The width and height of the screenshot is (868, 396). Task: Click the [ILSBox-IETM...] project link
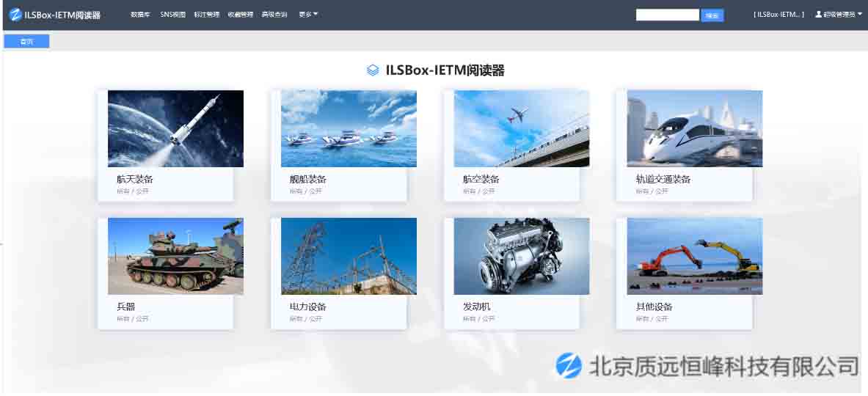tap(779, 15)
